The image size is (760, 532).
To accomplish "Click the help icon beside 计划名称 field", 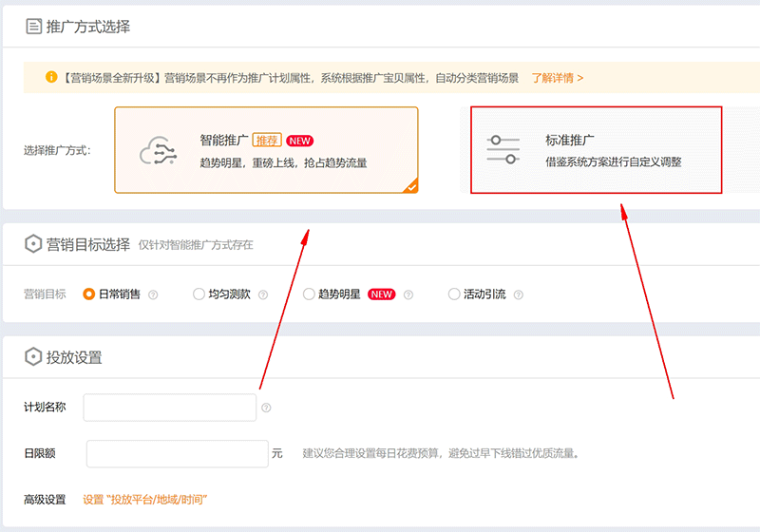I will click(x=266, y=408).
